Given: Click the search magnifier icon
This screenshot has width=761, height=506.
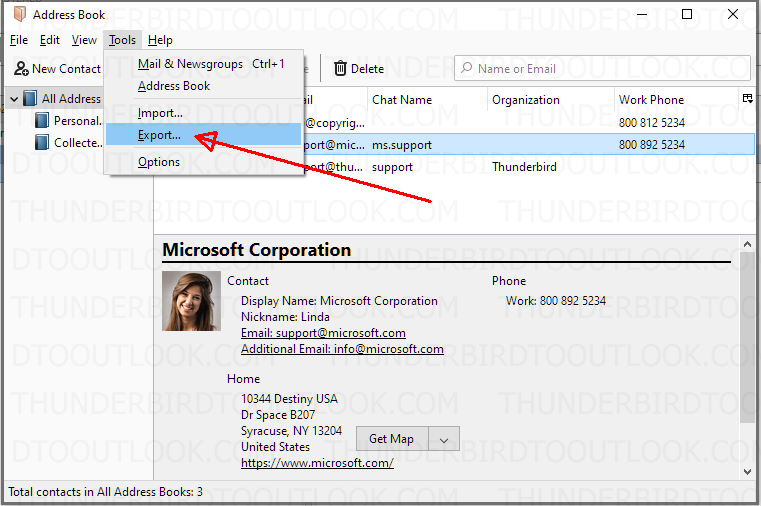Looking at the screenshot, I should [x=466, y=68].
